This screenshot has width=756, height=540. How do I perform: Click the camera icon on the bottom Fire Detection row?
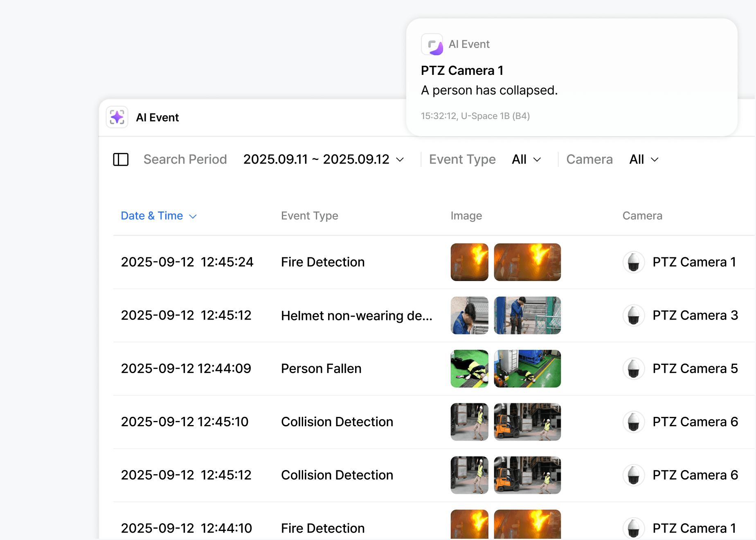pyautogui.click(x=634, y=528)
